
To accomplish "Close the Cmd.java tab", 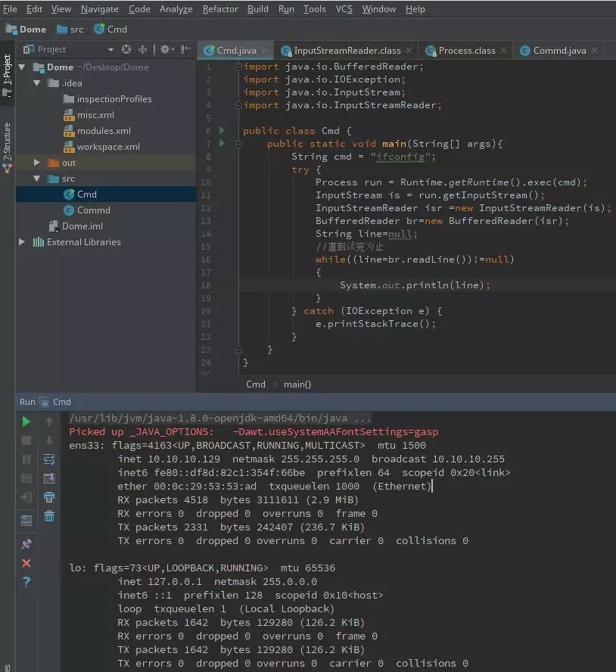I will click(x=265, y=51).
